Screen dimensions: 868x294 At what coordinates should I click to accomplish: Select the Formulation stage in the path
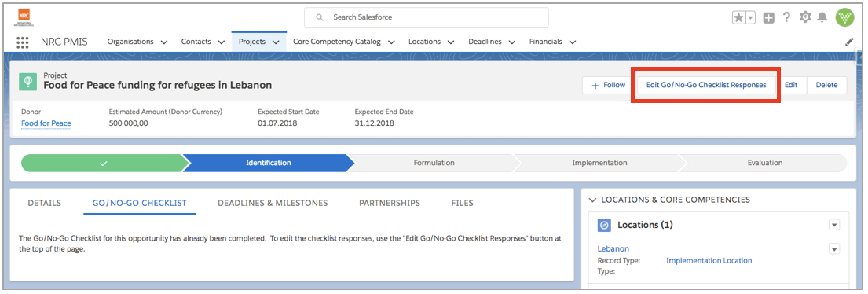click(434, 163)
